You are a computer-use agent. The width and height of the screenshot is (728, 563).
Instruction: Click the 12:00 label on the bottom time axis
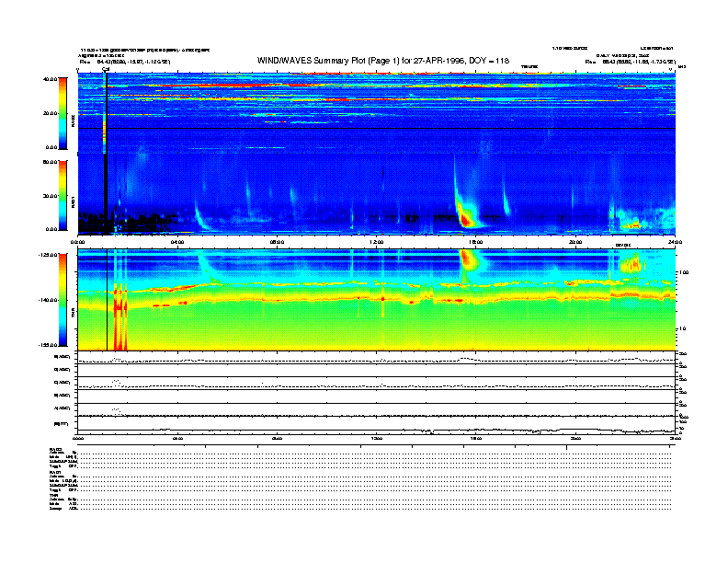click(x=377, y=438)
